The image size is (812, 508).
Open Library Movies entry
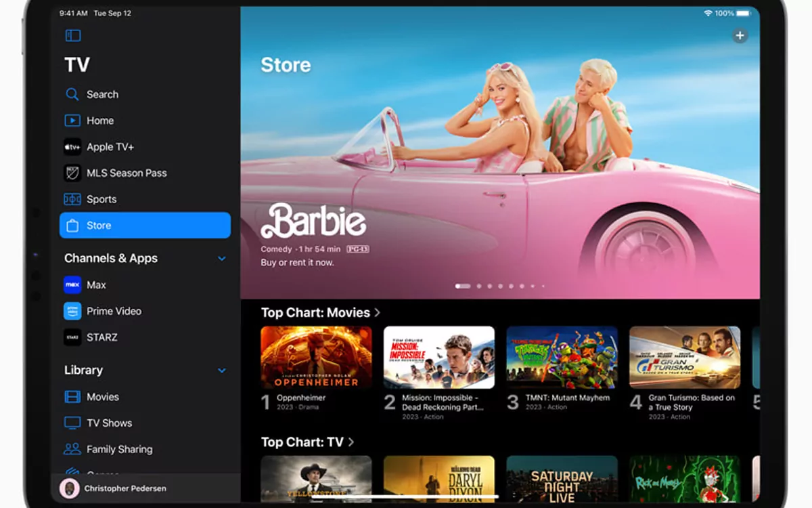point(145,397)
